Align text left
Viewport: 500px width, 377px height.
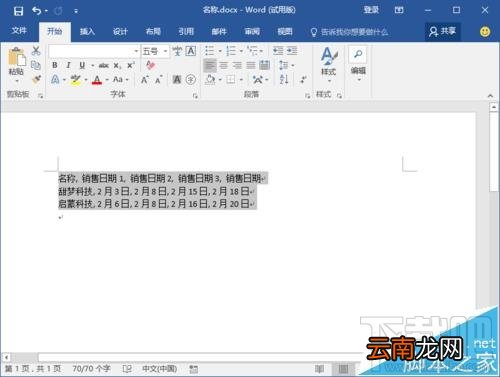point(210,65)
